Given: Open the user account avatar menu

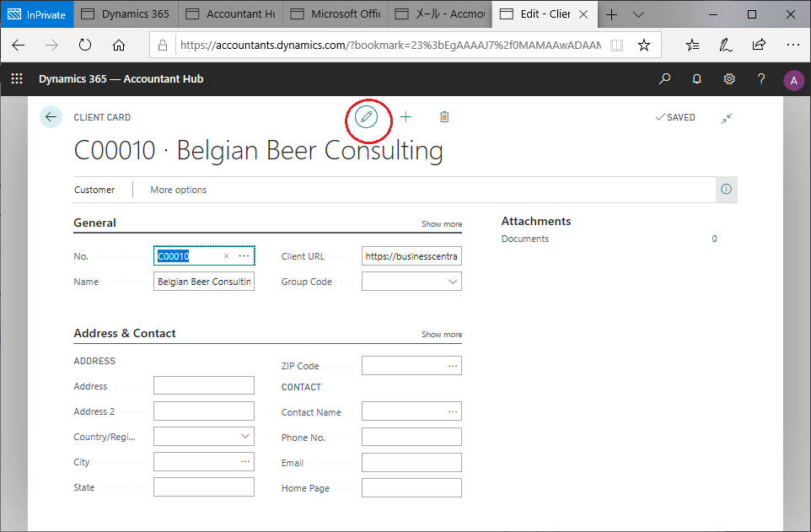Looking at the screenshot, I should click(x=793, y=80).
